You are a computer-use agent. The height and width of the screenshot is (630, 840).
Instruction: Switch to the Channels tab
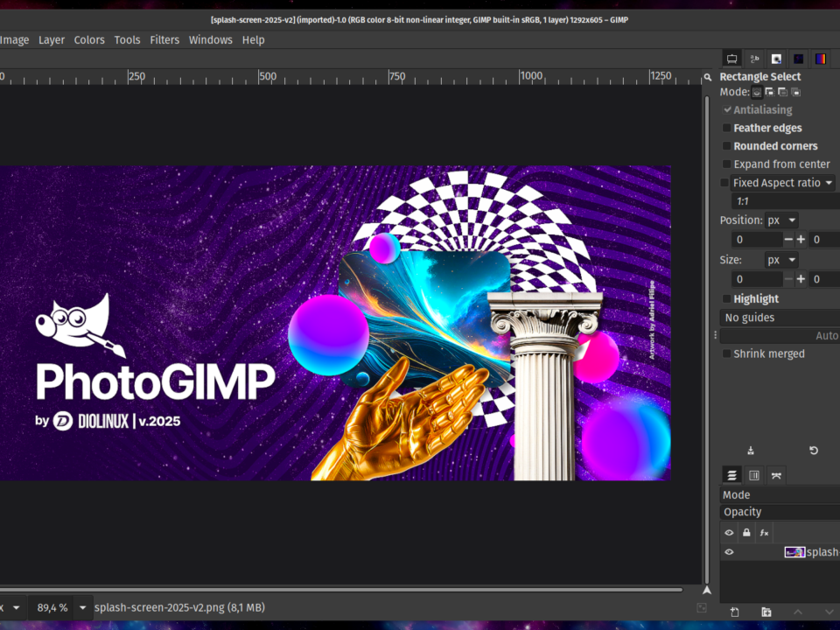pyautogui.click(x=754, y=474)
